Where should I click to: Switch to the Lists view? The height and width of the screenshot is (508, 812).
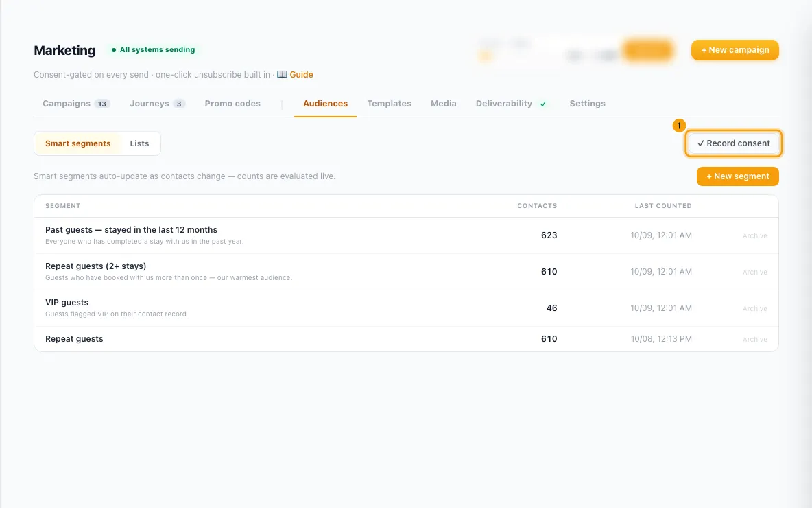click(139, 143)
